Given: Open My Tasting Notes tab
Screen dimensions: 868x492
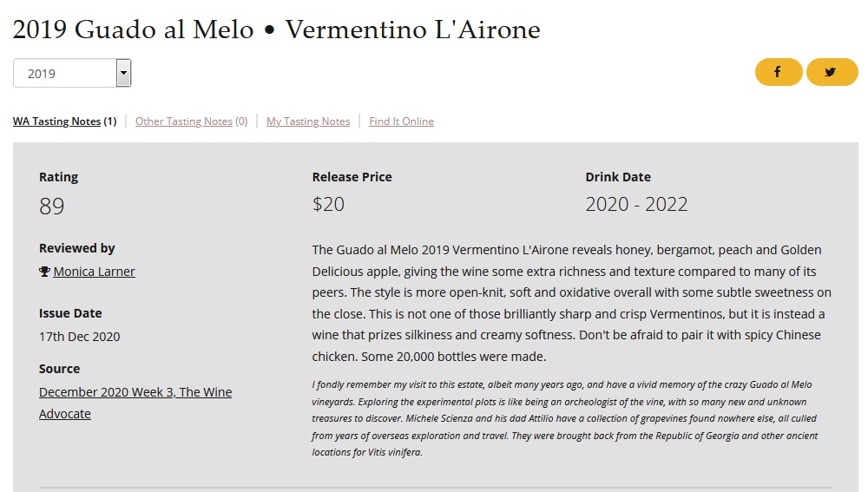Looking at the screenshot, I should [308, 121].
